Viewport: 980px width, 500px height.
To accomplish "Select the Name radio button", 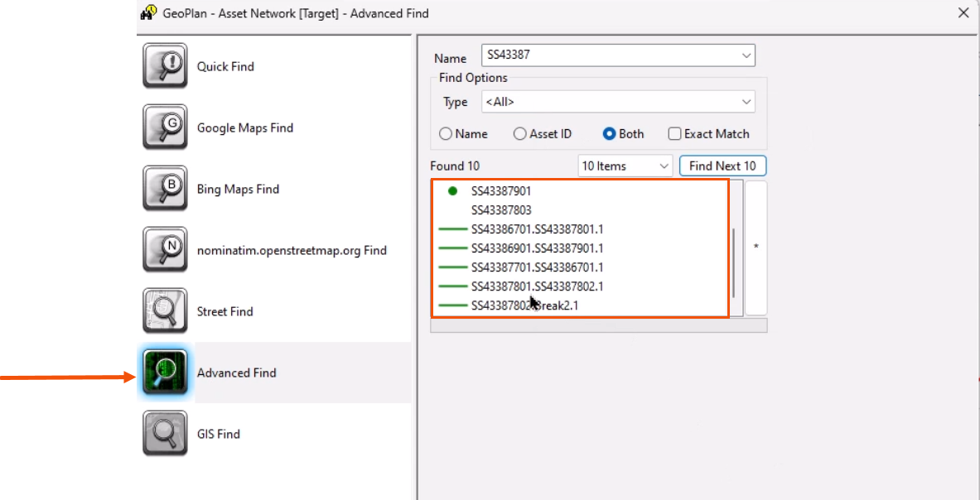I will (x=445, y=133).
